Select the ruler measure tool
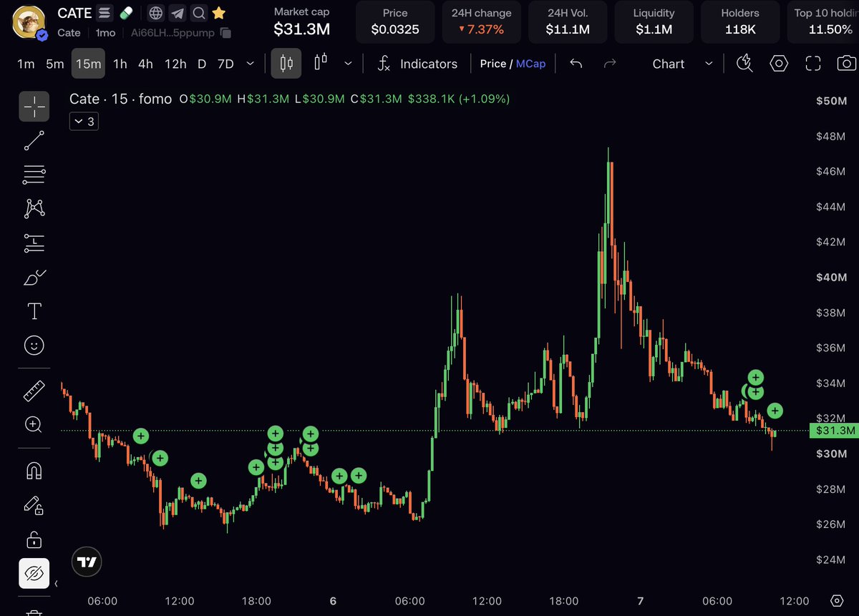Screen dimensions: 859x616 pos(34,391)
